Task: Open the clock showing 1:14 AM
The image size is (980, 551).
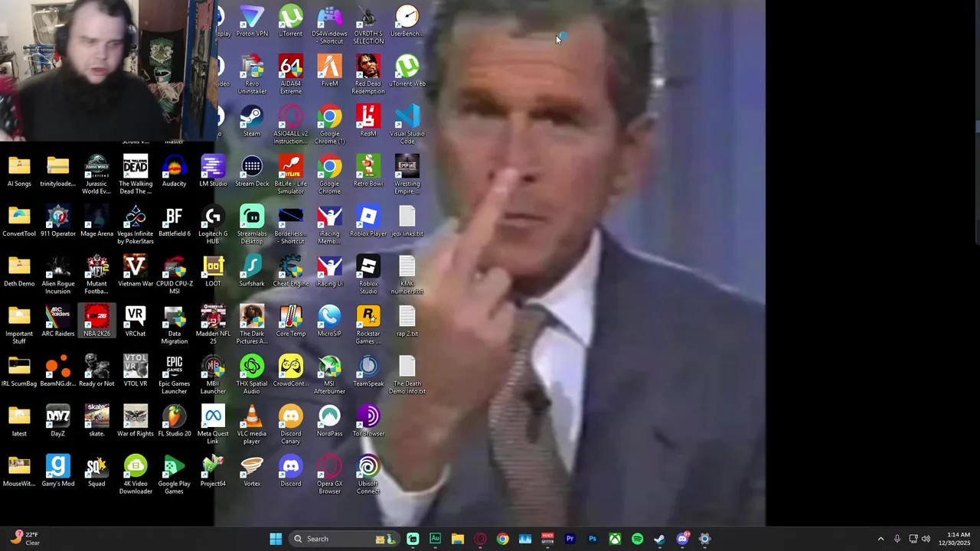Action: coord(955,539)
